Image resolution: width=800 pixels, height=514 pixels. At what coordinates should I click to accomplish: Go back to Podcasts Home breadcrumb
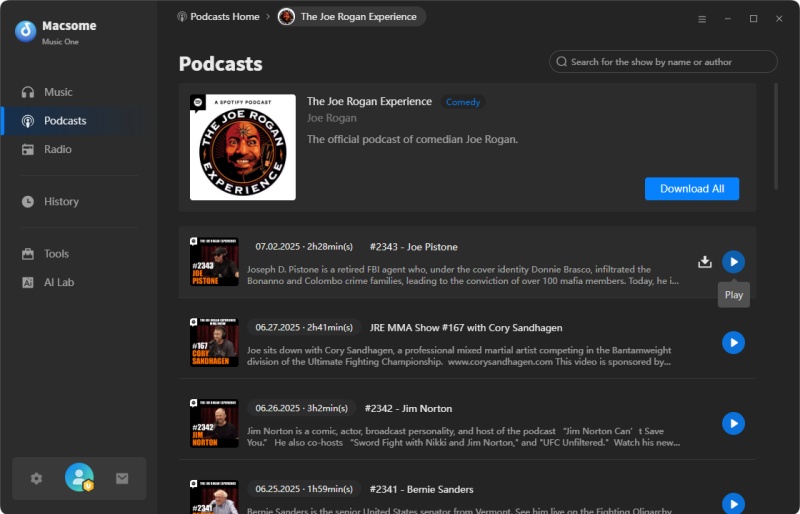(x=218, y=17)
